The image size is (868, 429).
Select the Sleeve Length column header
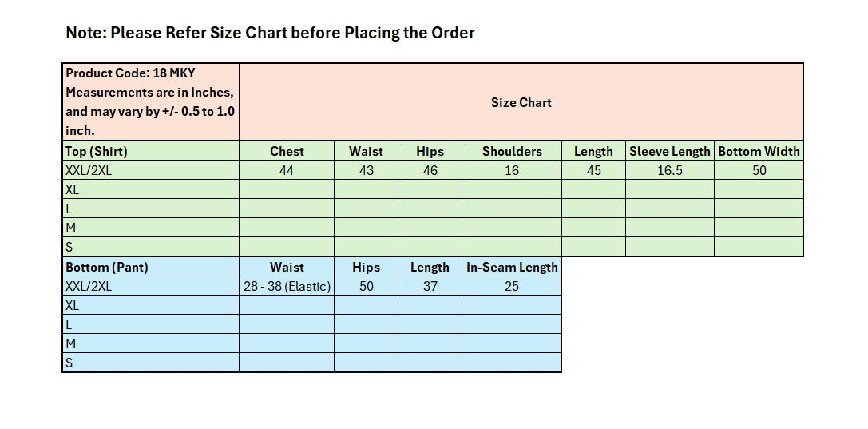(x=669, y=151)
